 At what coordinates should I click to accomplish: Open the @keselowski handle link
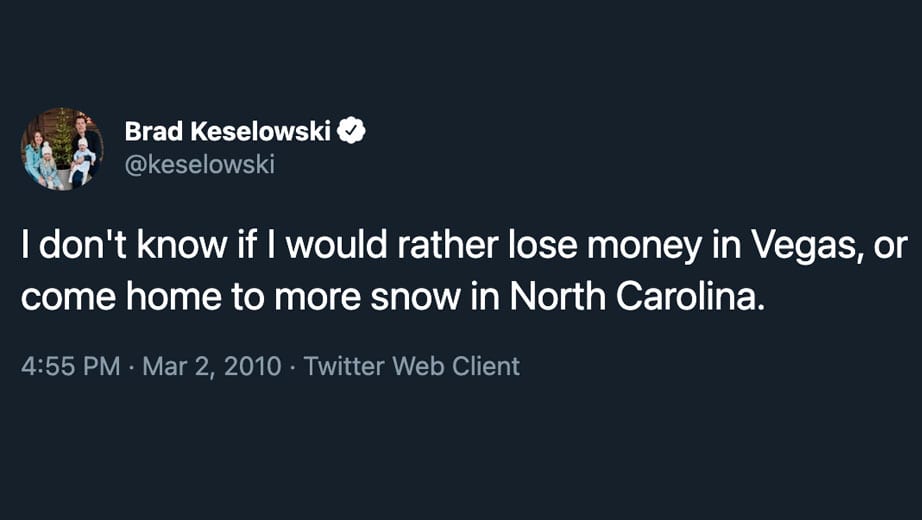pyautogui.click(x=199, y=164)
